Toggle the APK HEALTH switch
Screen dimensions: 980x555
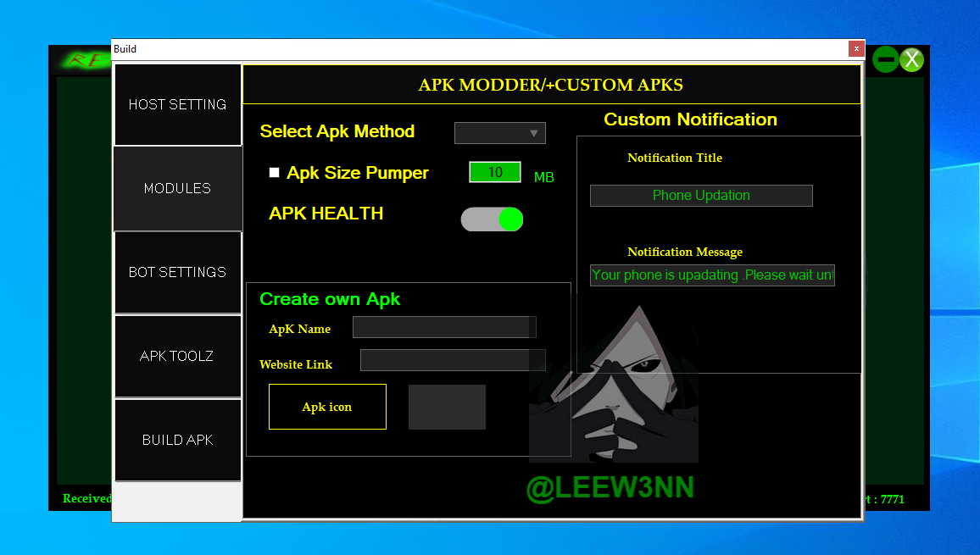coord(492,219)
